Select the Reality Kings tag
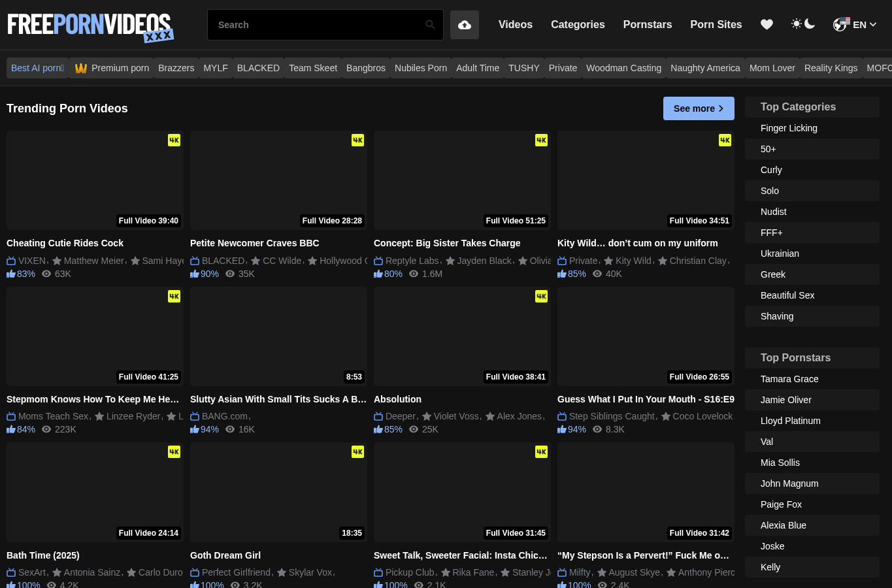The height and width of the screenshot is (588, 892). click(x=831, y=68)
